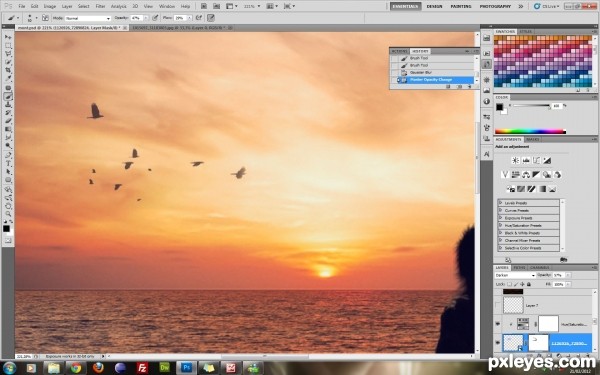The height and width of the screenshot is (375, 600).
Task: Switch to the Styles tab
Action: click(525, 31)
